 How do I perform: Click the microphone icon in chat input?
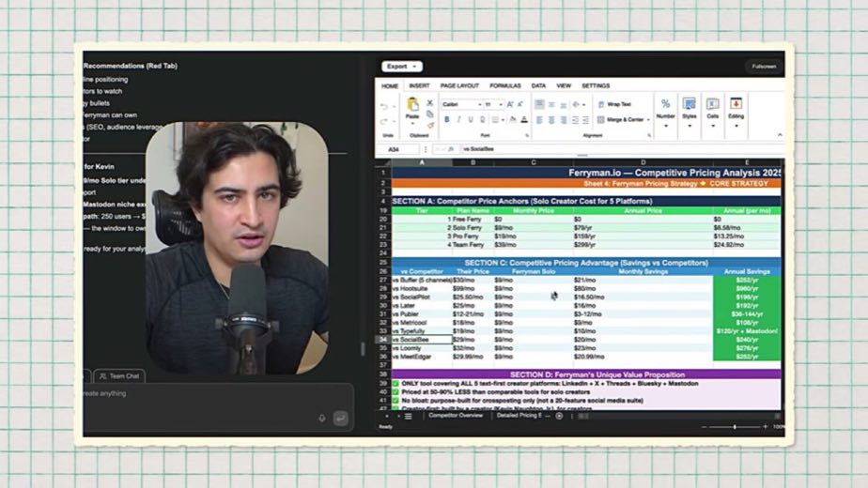[321, 419]
